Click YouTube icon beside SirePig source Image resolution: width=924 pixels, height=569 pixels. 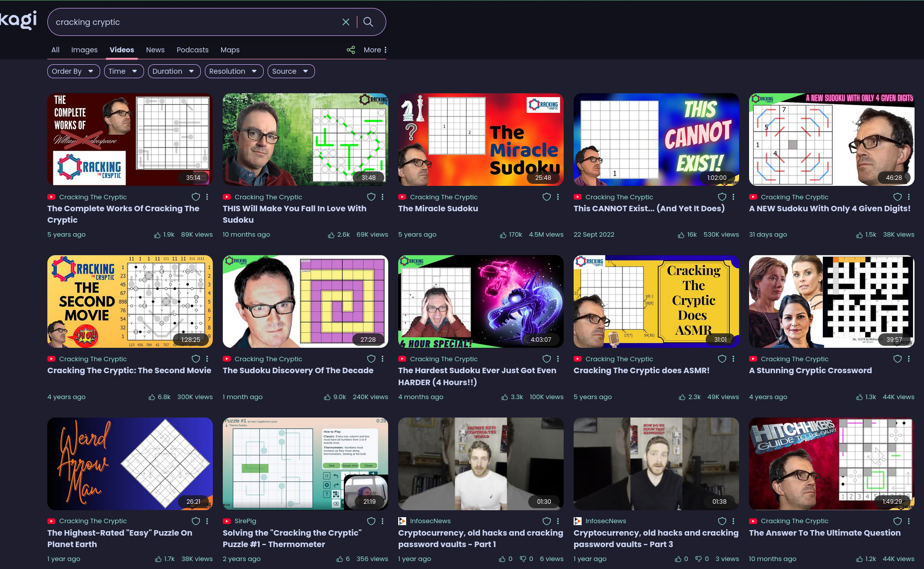(227, 521)
